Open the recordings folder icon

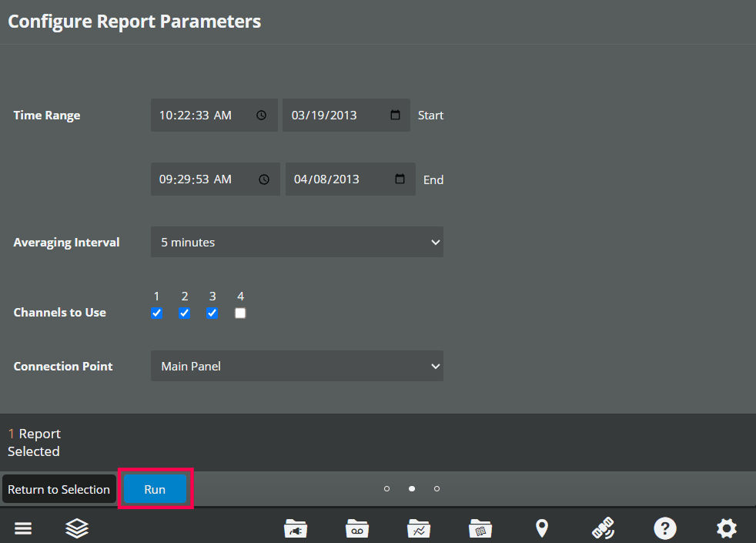(x=356, y=528)
